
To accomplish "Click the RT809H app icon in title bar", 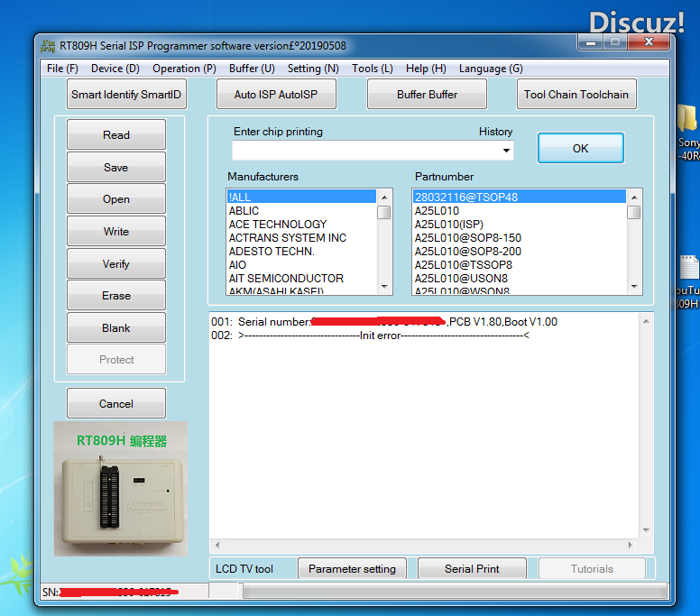I will [x=49, y=45].
